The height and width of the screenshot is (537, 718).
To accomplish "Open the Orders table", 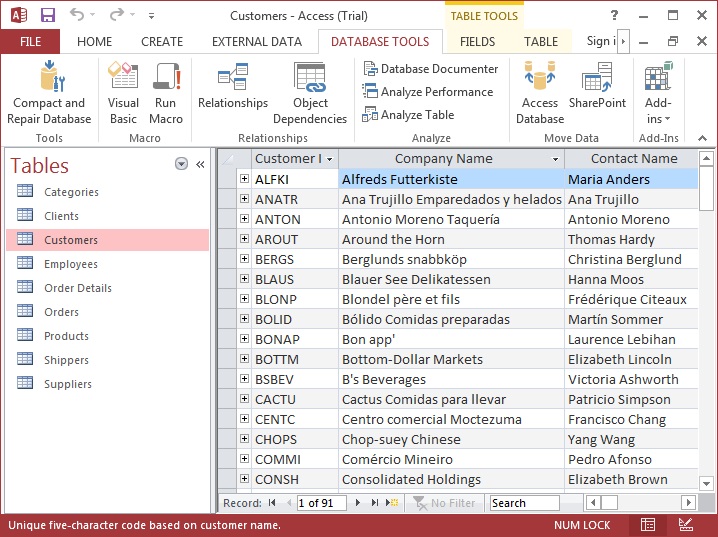I will pyautogui.click(x=108, y=312).
